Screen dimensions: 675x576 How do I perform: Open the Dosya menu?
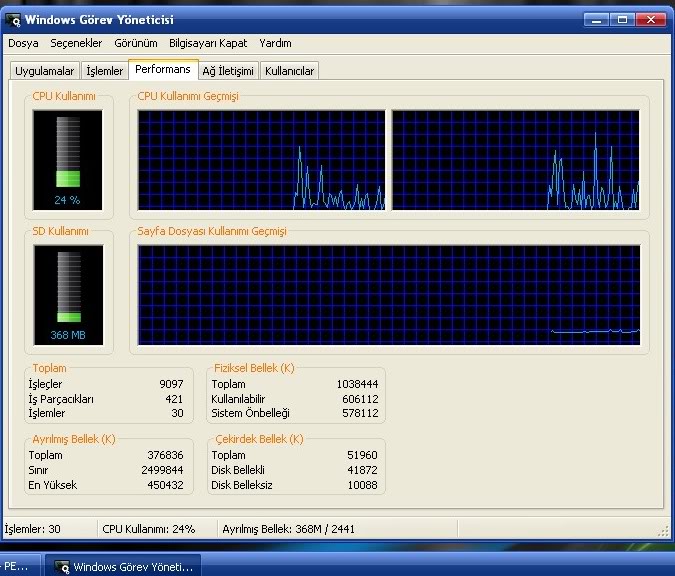pyautogui.click(x=23, y=43)
